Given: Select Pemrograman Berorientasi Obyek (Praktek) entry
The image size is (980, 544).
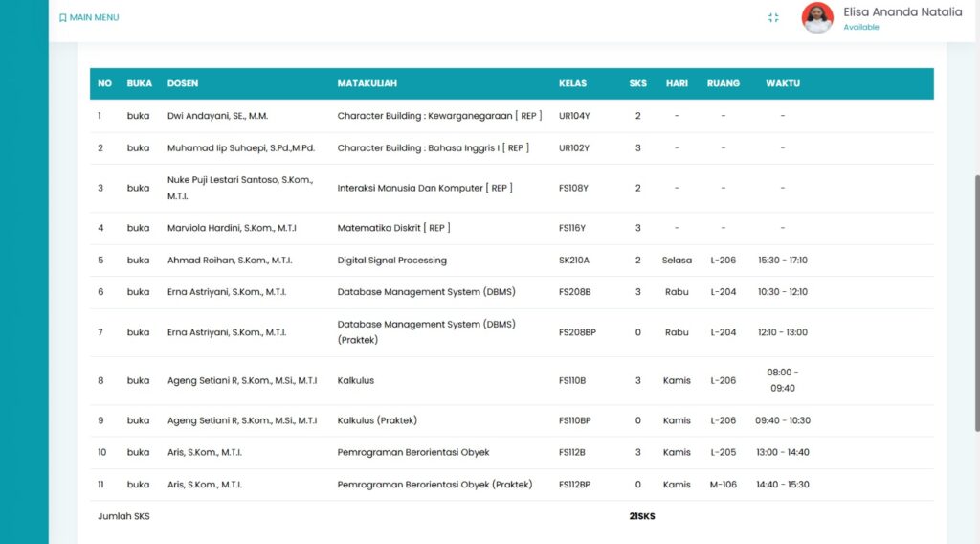Looking at the screenshot, I should [x=434, y=485].
